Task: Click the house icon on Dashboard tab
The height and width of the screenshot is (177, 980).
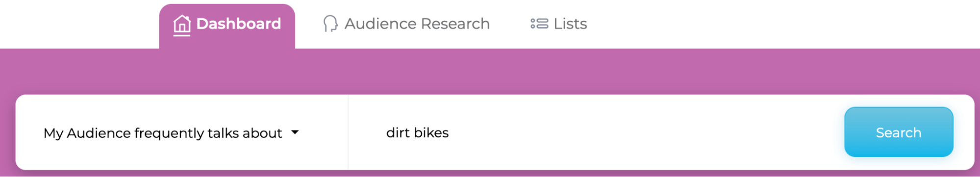Action: [181, 25]
